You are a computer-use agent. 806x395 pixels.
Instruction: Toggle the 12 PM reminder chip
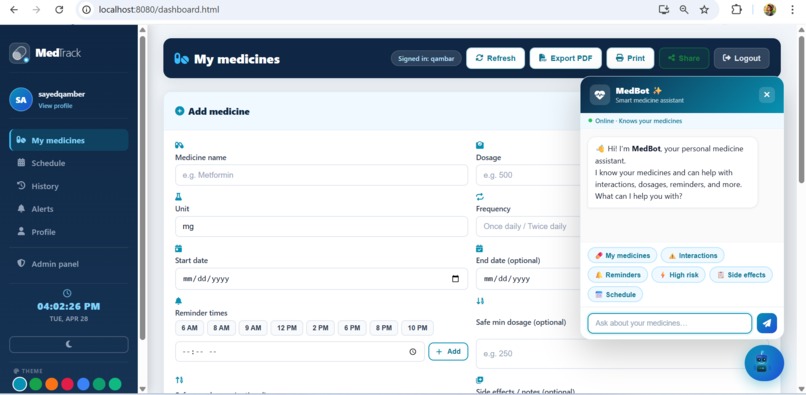tap(287, 328)
